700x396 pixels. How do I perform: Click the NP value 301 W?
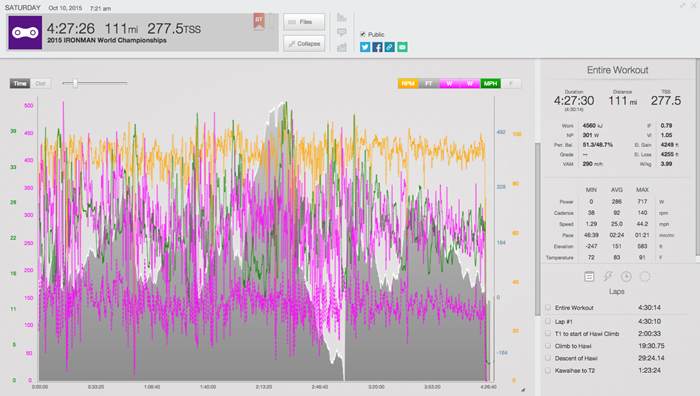591,135
